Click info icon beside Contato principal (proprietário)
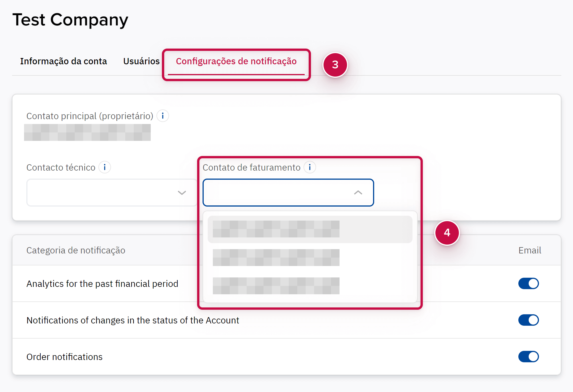573x392 pixels. coord(163,116)
